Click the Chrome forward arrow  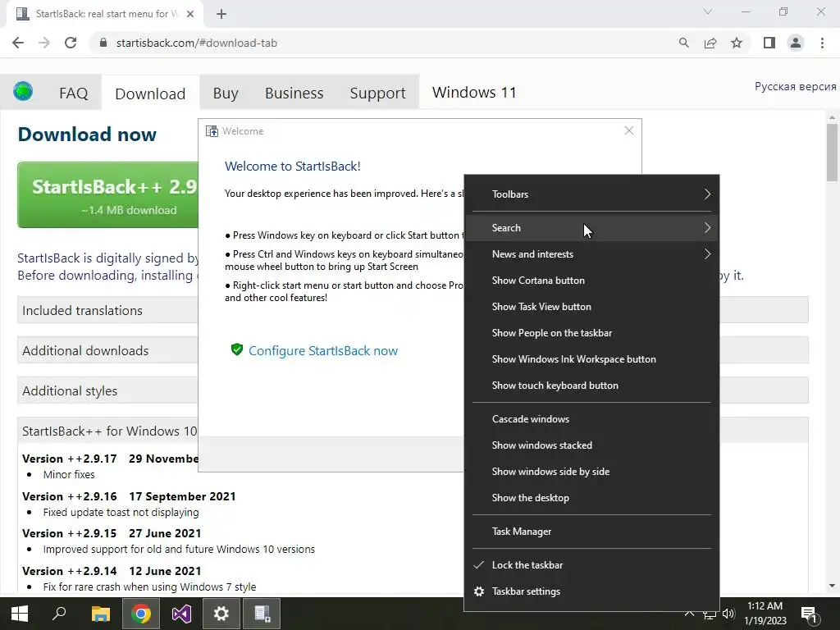(x=44, y=43)
